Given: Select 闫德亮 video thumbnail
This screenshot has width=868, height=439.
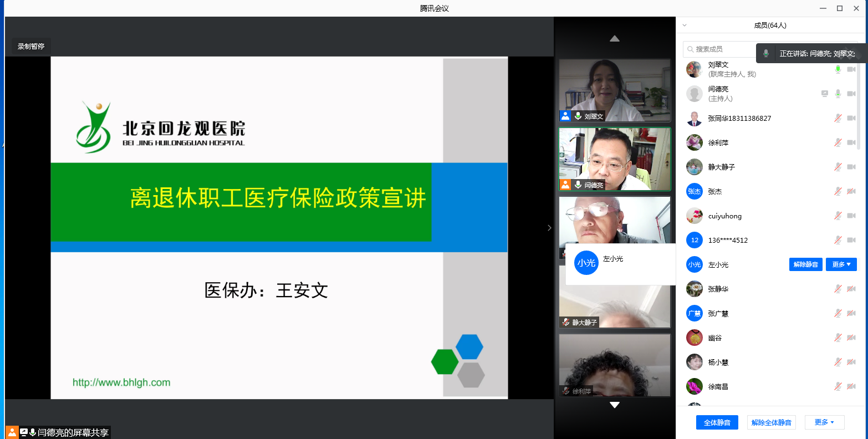Looking at the screenshot, I should (x=615, y=159).
